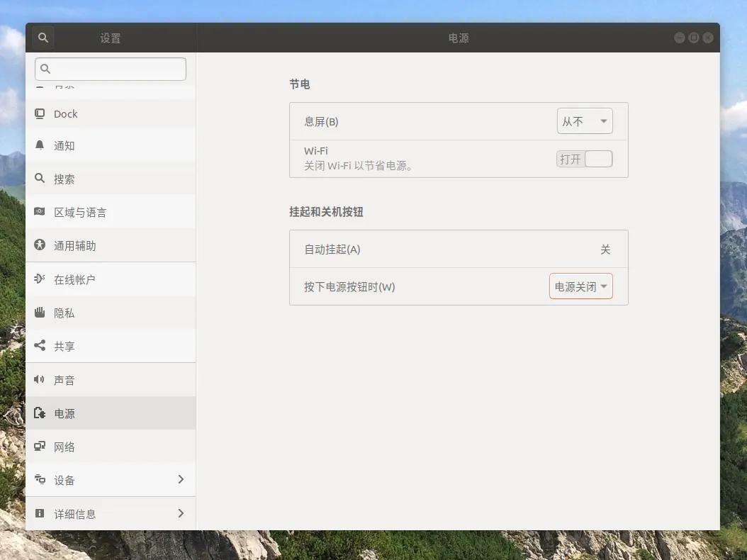
Task: Click the share icon beside 共享
Action: click(40, 345)
